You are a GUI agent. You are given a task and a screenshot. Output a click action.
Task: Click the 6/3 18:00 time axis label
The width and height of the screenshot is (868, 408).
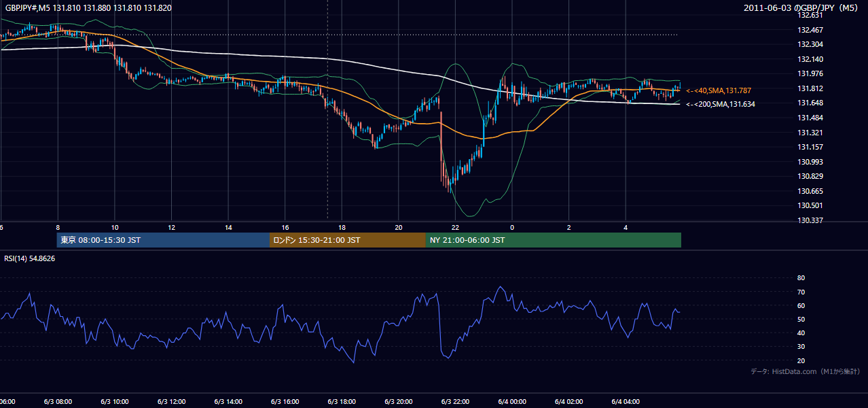[342, 402]
